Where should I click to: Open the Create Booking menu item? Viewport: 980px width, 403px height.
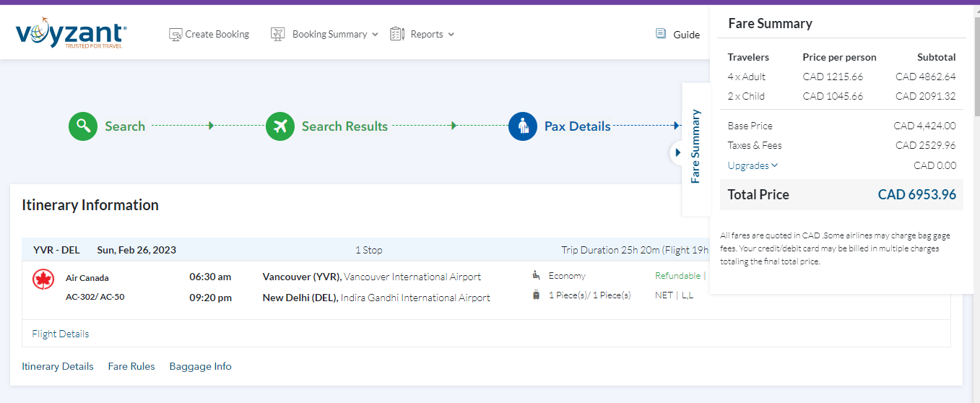217,34
